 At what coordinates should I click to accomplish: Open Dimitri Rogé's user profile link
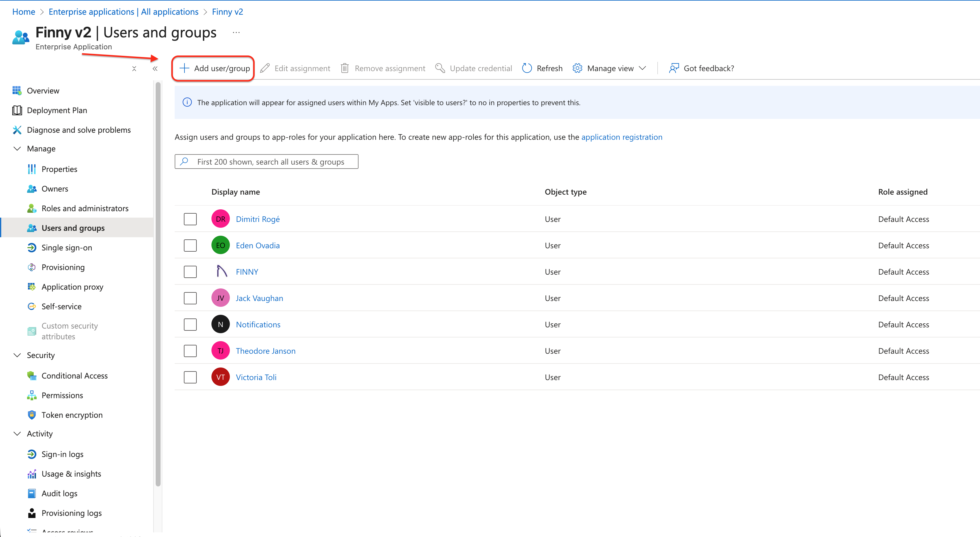pyautogui.click(x=257, y=219)
